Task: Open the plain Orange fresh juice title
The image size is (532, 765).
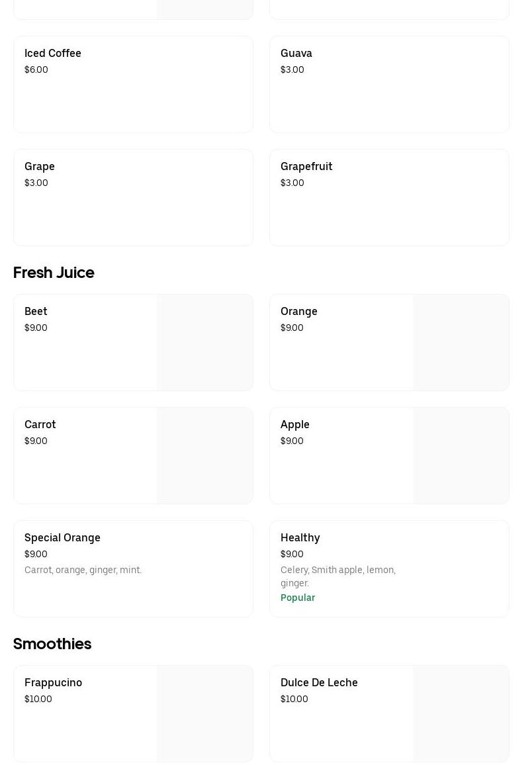Action: (299, 312)
